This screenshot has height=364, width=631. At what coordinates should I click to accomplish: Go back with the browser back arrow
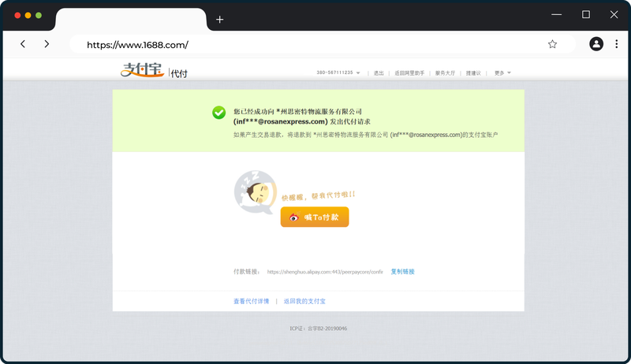tap(23, 44)
